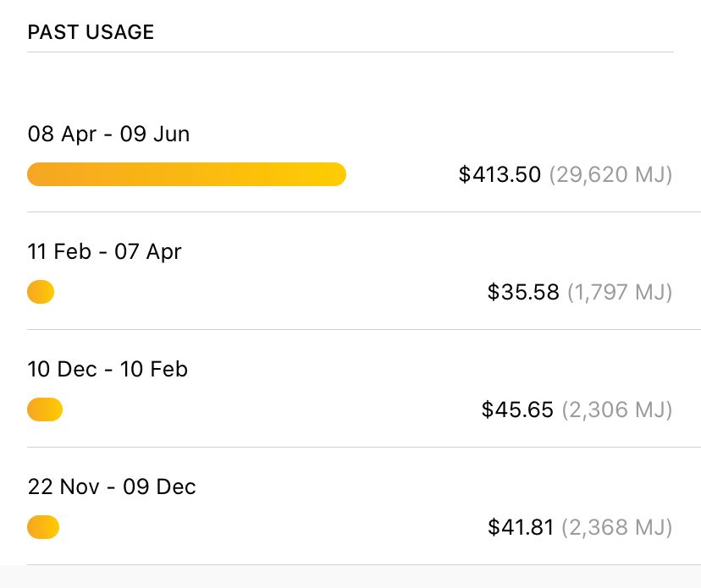Click the $45.65 amount

click(517, 410)
